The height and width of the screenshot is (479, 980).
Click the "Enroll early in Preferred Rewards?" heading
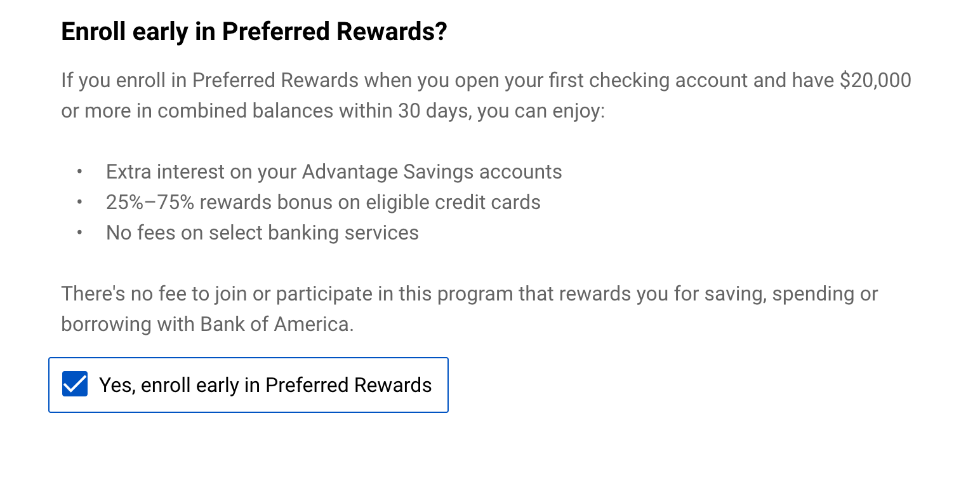pyautogui.click(x=254, y=32)
